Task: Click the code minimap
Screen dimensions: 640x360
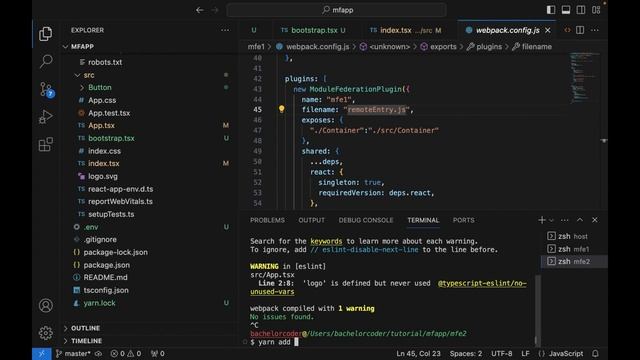Action: (x=584, y=77)
